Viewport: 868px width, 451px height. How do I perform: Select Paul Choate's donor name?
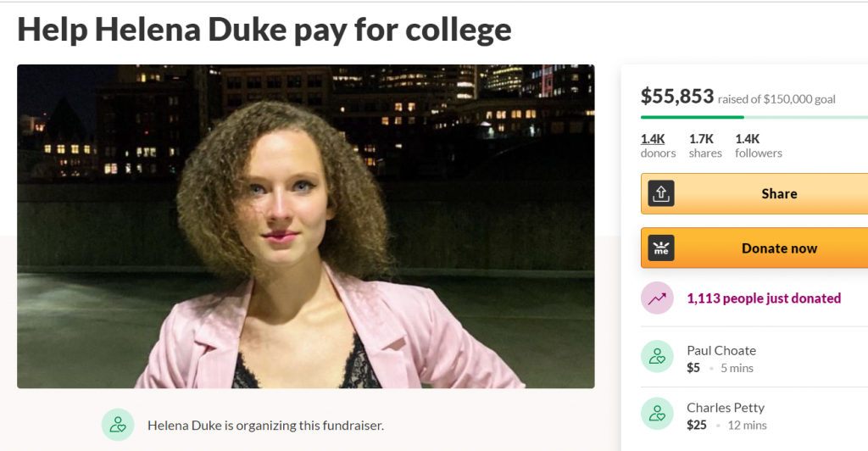click(721, 350)
